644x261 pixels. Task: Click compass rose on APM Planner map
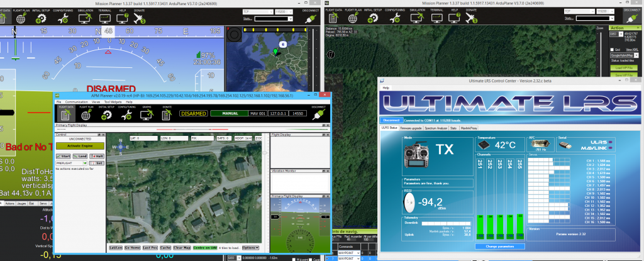coord(121,147)
